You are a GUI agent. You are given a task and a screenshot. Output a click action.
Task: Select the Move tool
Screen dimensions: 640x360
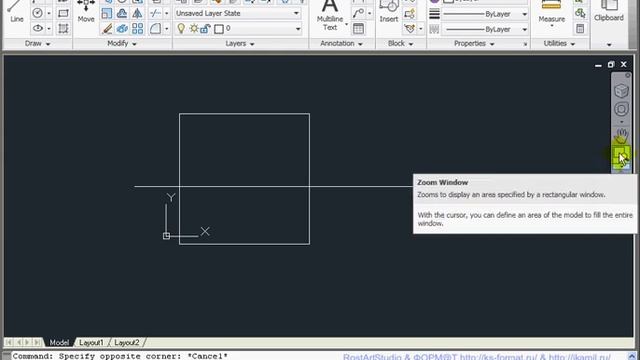pos(86,12)
